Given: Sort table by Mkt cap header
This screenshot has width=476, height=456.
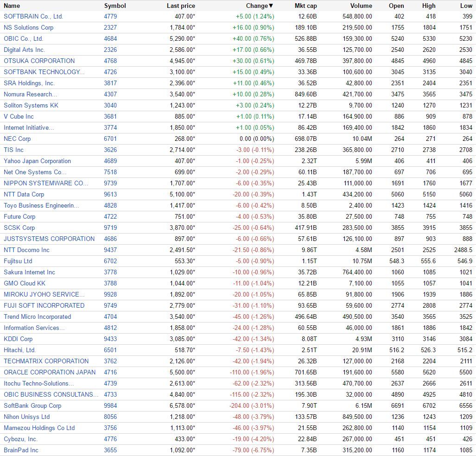Looking at the screenshot, I should (306, 6).
